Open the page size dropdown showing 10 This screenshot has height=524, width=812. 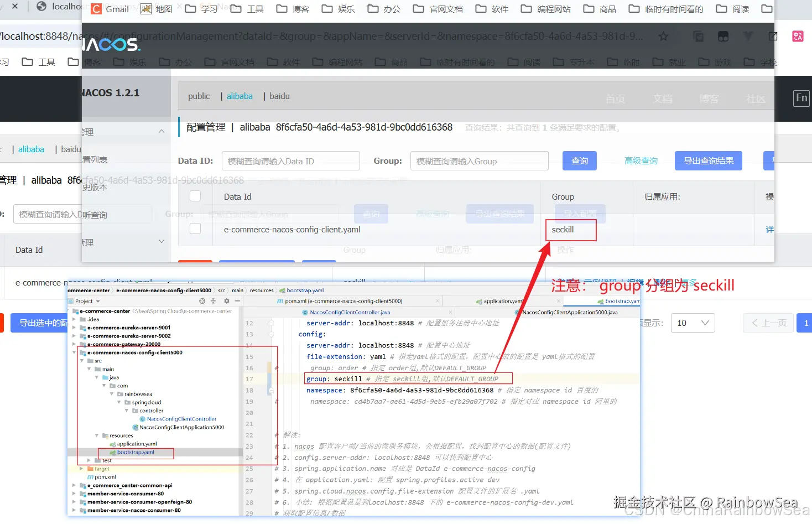point(693,323)
